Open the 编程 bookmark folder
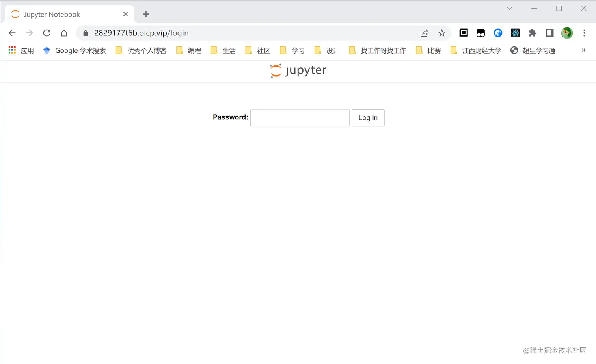Viewport: 596px width, 364px height. [189, 50]
